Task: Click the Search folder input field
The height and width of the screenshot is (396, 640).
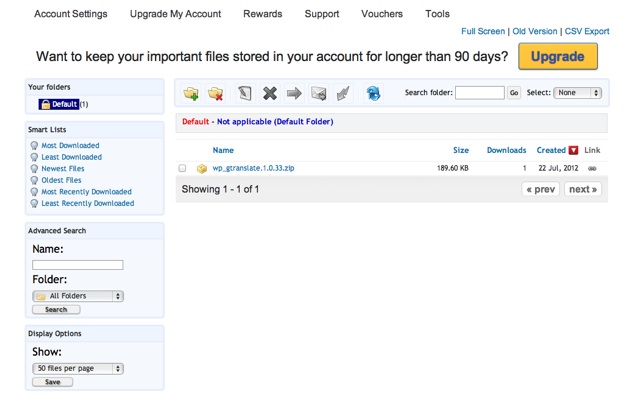Action: (480, 93)
